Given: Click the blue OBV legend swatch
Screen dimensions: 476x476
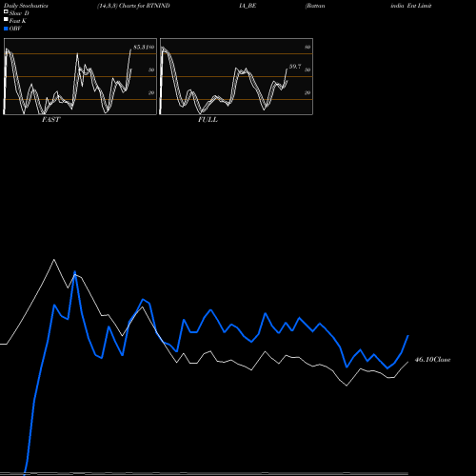Looking at the screenshot, I should [6, 29].
